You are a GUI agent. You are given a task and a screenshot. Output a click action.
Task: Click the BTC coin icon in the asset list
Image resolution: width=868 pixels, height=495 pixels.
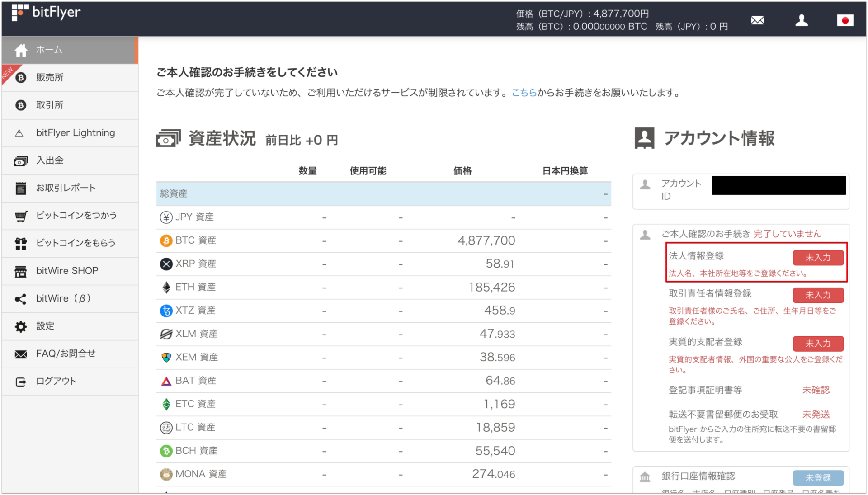[166, 240]
